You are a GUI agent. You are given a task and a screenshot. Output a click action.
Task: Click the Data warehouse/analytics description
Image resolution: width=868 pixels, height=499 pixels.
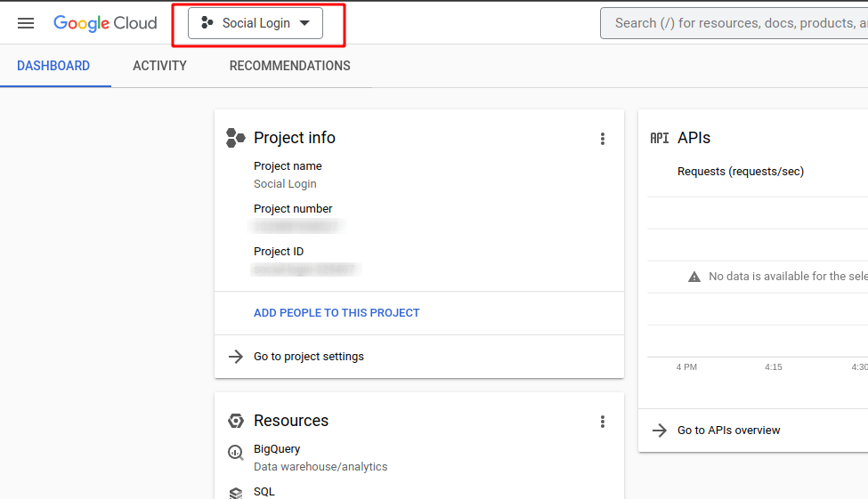pyautogui.click(x=320, y=467)
